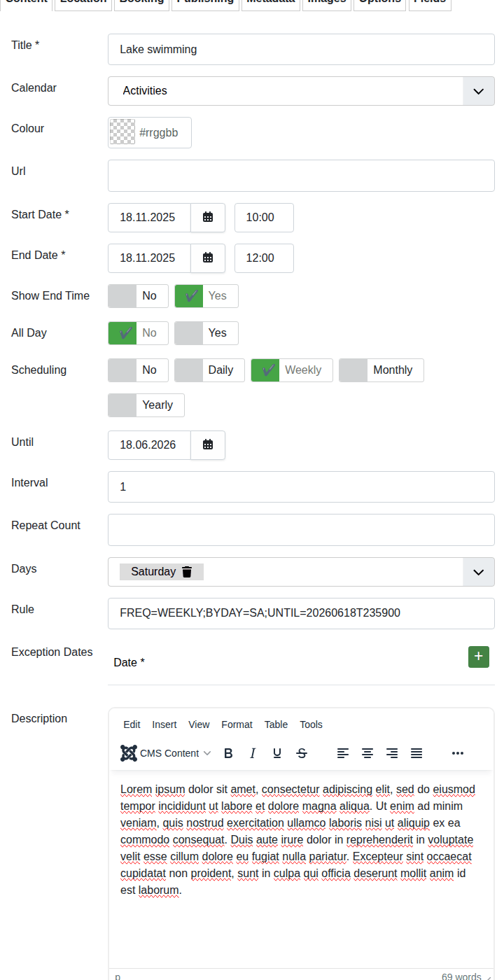
Task: Click the Repeat Count input field
Action: (x=301, y=530)
